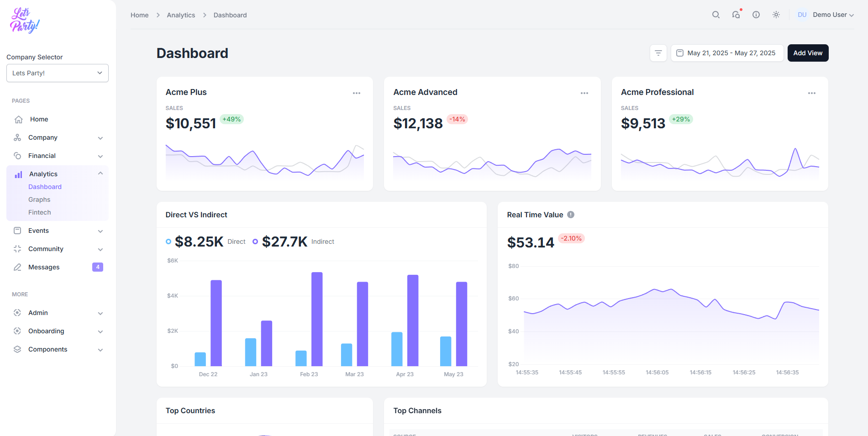This screenshot has height=436, width=868.
Task: Click the info circle icon in header
Action: coord(756,15)
